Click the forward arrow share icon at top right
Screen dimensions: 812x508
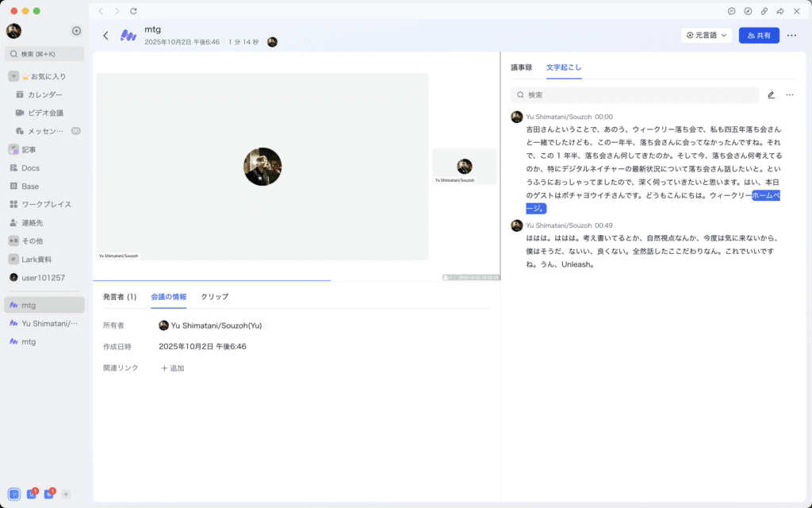coord(780,11)
